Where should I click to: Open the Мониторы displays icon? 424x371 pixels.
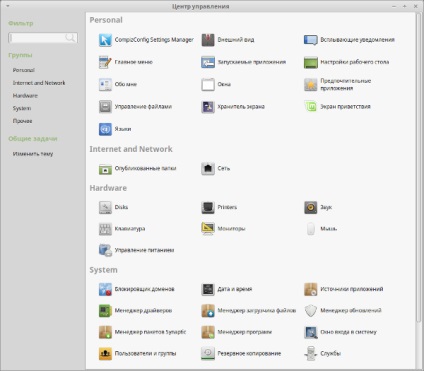pos(208,229)
